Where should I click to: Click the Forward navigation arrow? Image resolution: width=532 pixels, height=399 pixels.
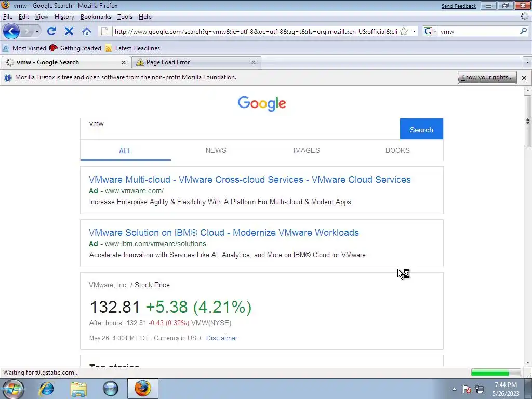pyautogui.click(x=28, y=32)
